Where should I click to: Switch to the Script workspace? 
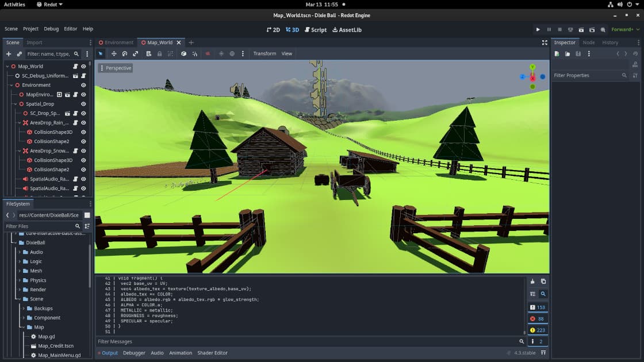click(x=316, y=29)
